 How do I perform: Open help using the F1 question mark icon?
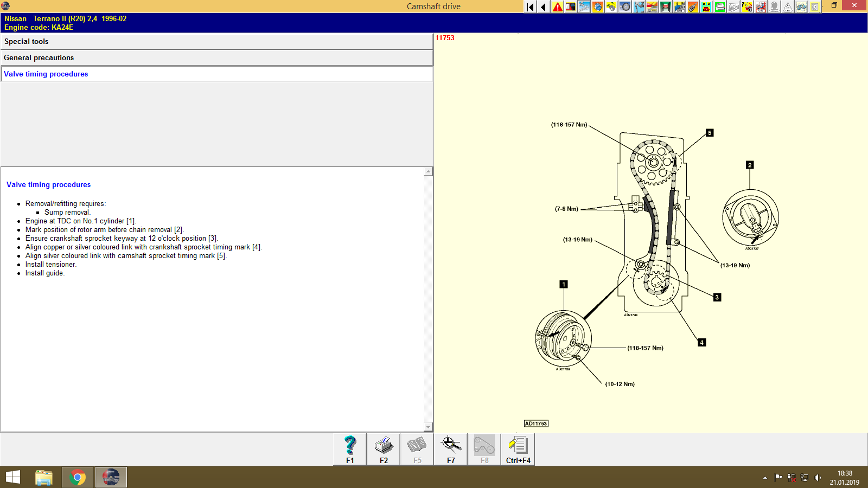pyautogui.click(x=349, y=446)
